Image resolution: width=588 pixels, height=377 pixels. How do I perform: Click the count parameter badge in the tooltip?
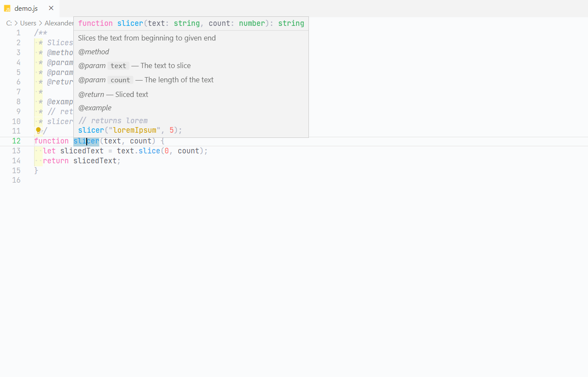[x=120, y=80]
